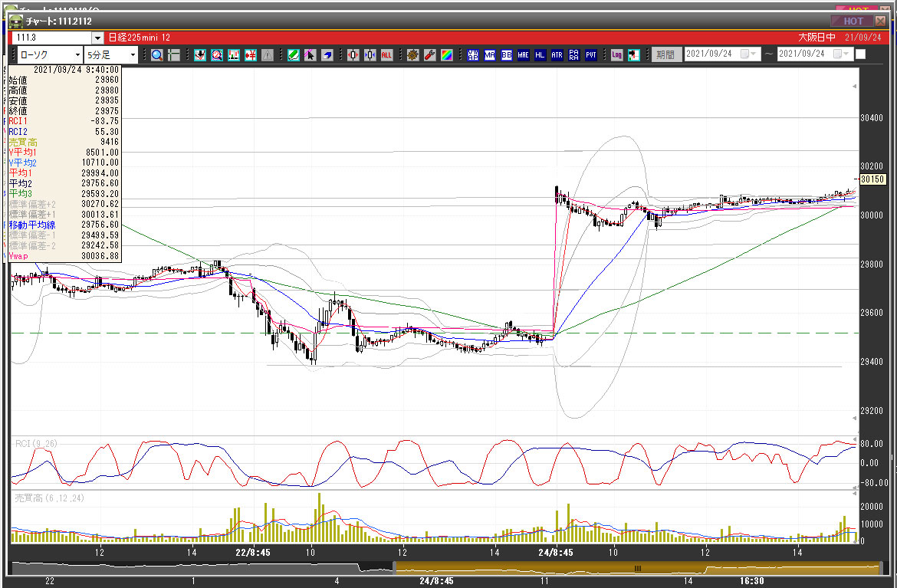Select the eraser tool icon
897x588 pixels.
[327, 55]
